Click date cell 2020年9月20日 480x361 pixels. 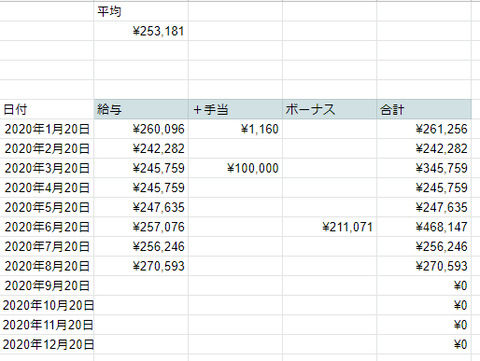(47, 286)
